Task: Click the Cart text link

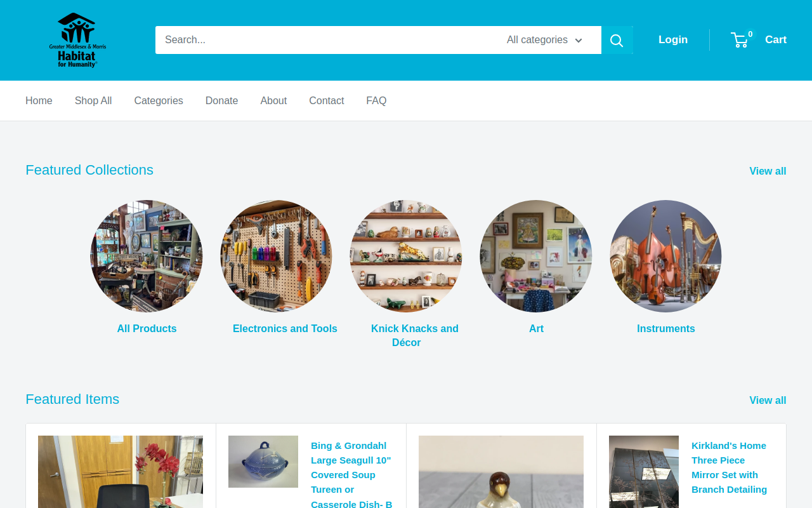Action: (776, 39)
